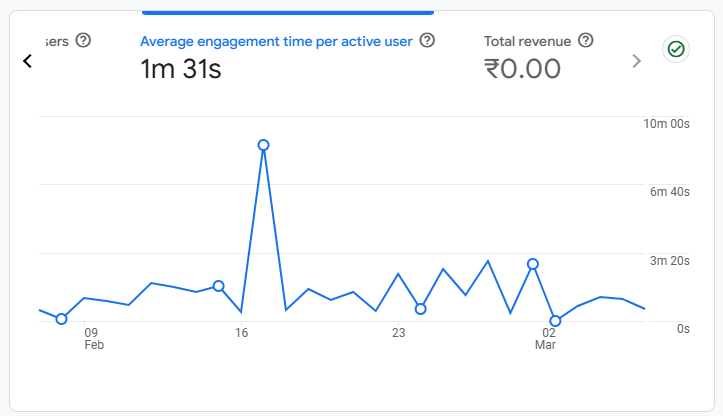
Task: Open help icon beside Average engagement time
Action: (x=427, y=41)
